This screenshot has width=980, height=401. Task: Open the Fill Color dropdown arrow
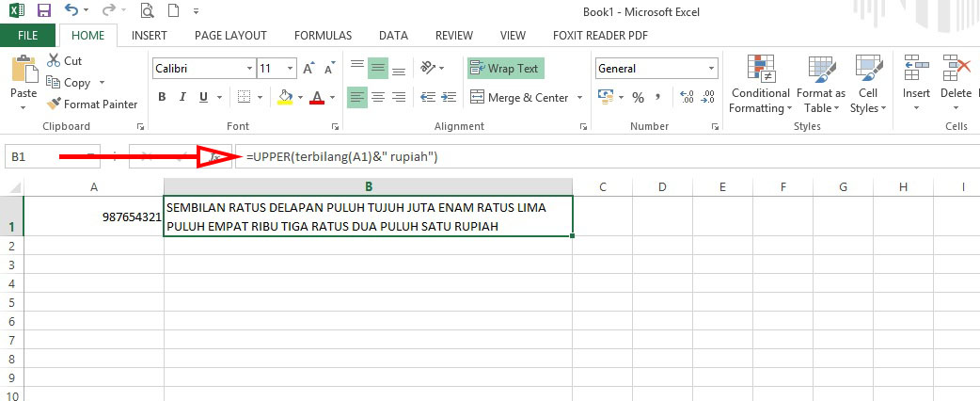click(300, 98)
